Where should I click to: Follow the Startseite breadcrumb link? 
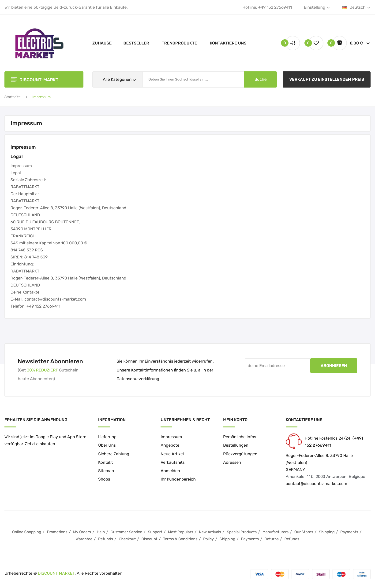point(12,97)
